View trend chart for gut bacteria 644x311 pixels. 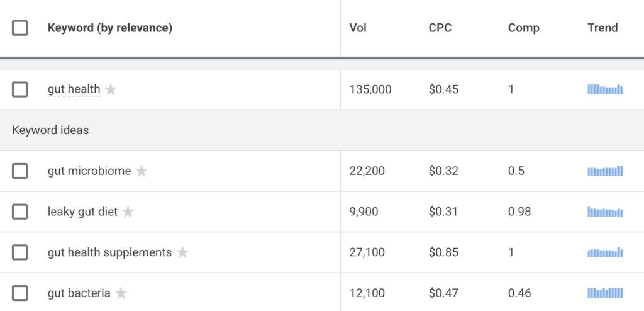point(605,293)
